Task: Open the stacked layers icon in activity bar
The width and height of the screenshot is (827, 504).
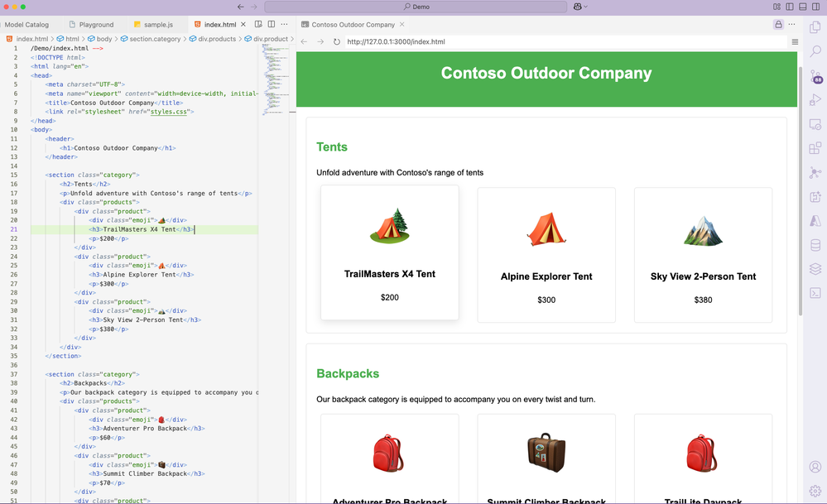Action: (815, 269)
